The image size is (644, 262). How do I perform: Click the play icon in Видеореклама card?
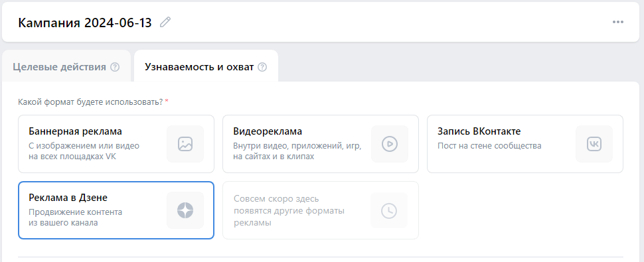(389, 144)
